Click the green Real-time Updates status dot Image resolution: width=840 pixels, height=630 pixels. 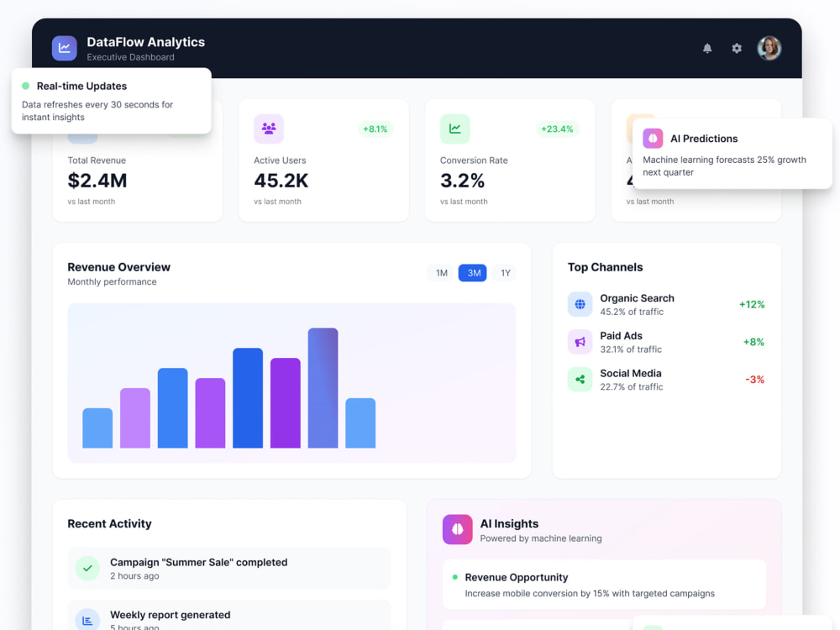[x=25, y=86]
